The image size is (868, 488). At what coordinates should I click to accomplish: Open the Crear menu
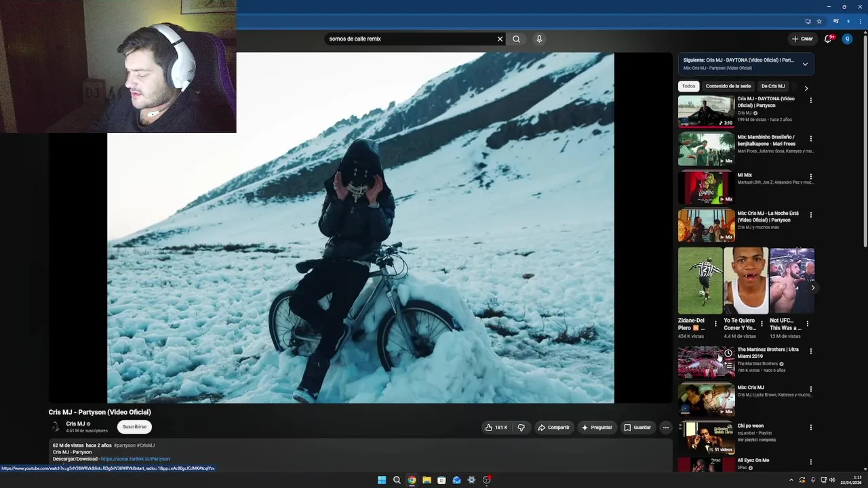point(802,39)
